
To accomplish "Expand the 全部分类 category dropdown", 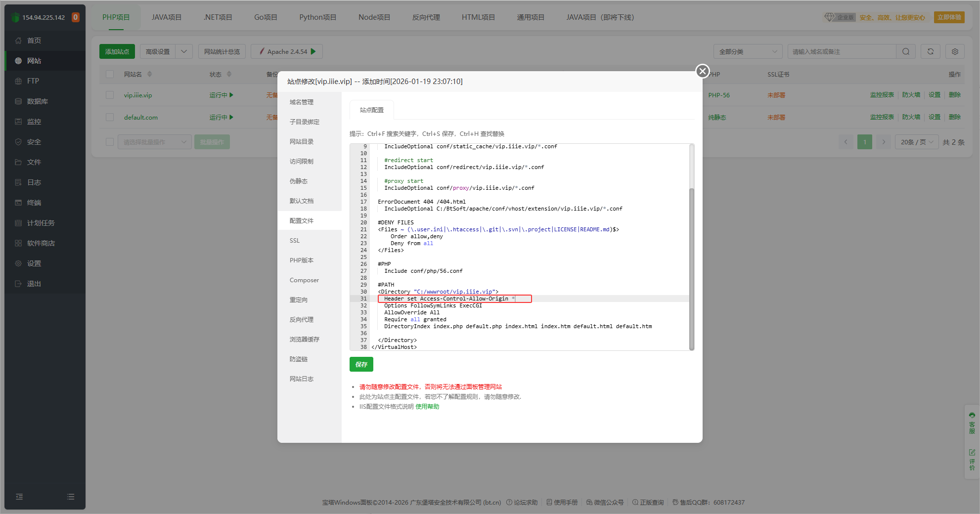I will (x=748, y=51).
